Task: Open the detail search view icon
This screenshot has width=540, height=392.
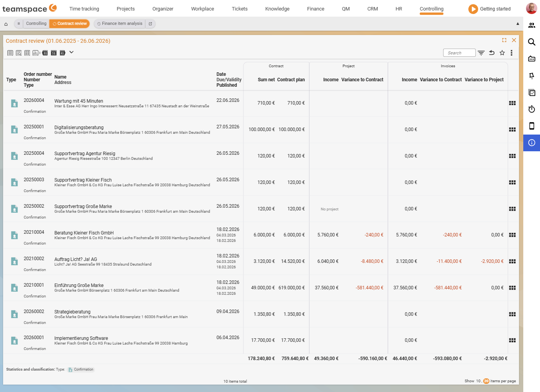Action: 19,53
